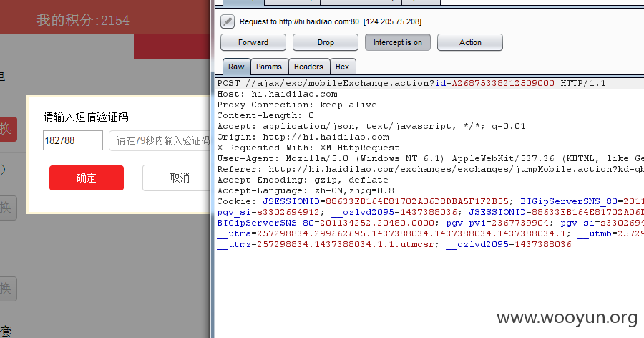Click the id parameter value A268753382125O9000
Image resolution: width=644 pixels, height=338 pixels.
tap(503, 83)
